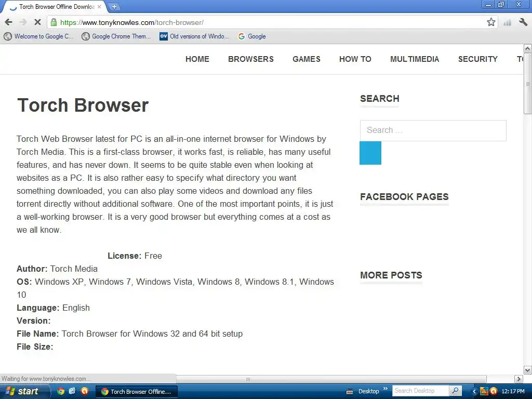Open a new tab with plus button

(114, 6)
